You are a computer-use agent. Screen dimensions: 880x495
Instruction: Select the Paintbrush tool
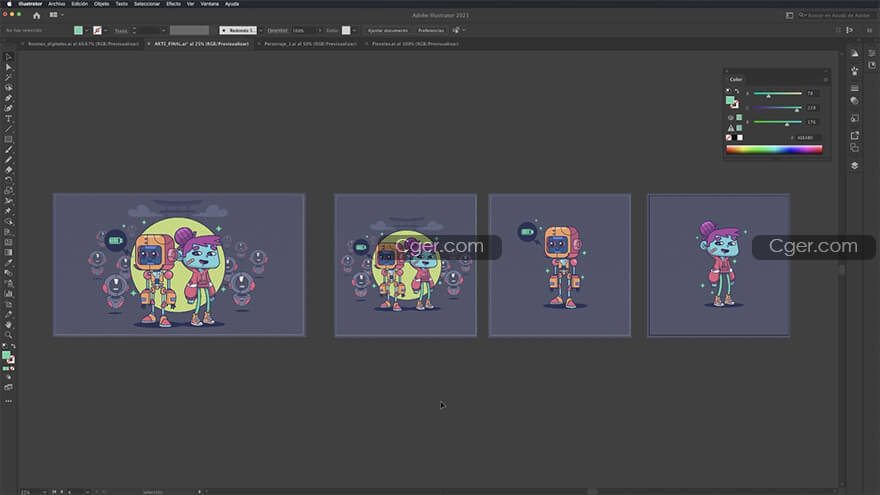(8, 150)
